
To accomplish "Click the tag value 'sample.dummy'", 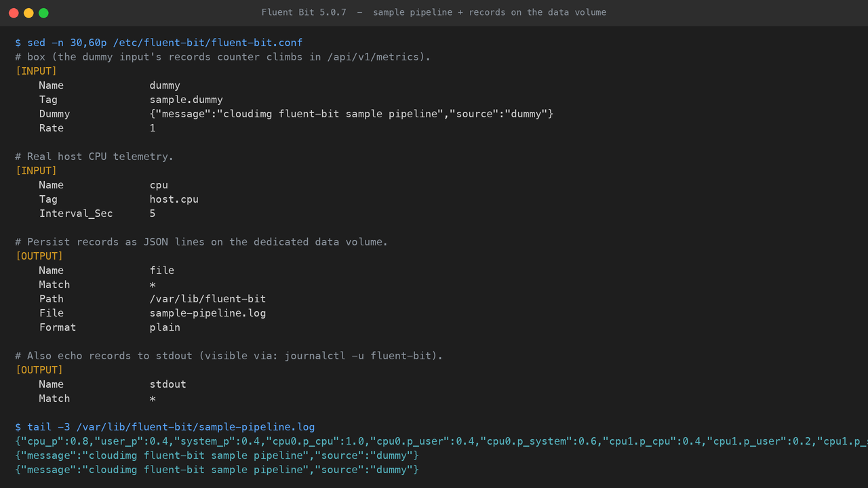I will [x=186, y=100].
